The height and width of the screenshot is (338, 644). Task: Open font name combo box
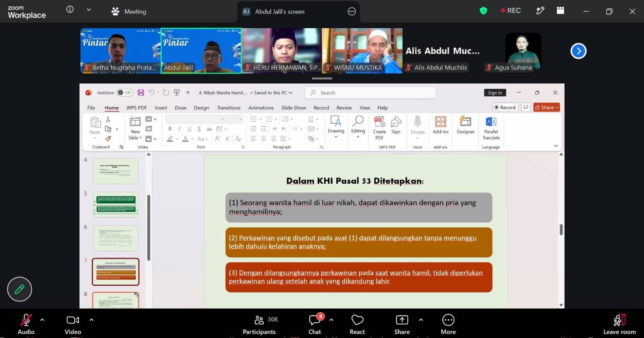195,119
